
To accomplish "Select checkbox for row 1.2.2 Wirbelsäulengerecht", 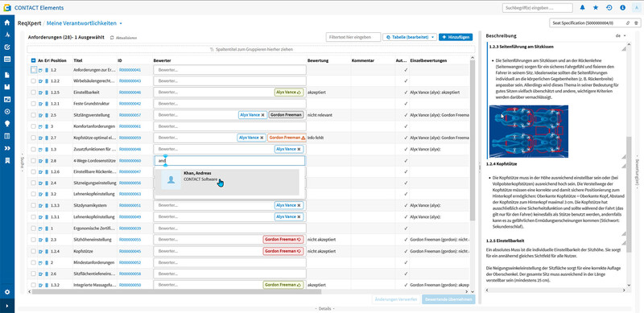I will tap(33, 81).
